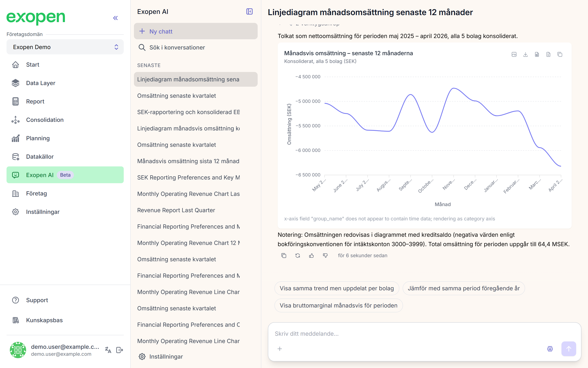Click the suggestion Jämför med samma period föregående år
Image resolution: width=588 pixels, height=368 pixels.
(464, 288)
